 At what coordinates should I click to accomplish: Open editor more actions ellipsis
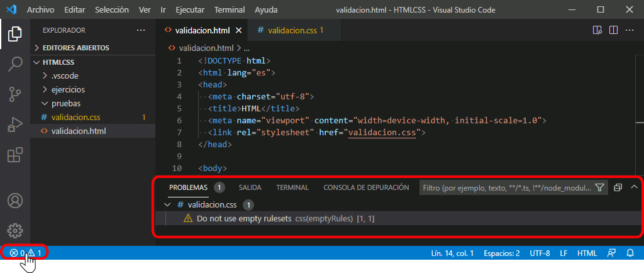[x=629, y=30]
